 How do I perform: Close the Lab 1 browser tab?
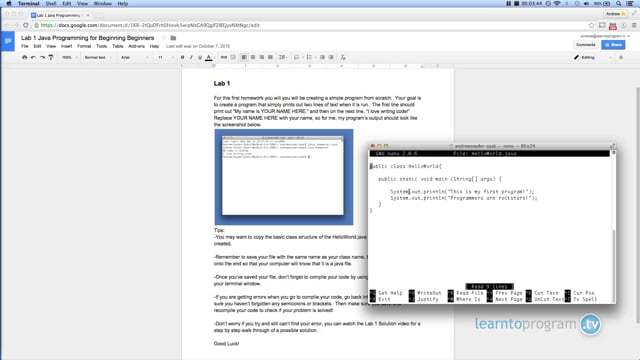pos(88,15)
